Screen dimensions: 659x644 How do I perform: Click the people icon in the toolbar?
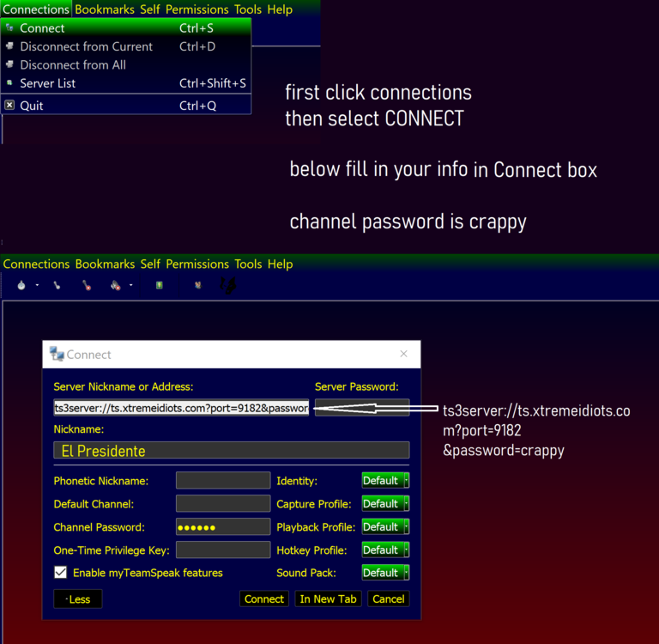pyautogui.click(x=198, y=286)
